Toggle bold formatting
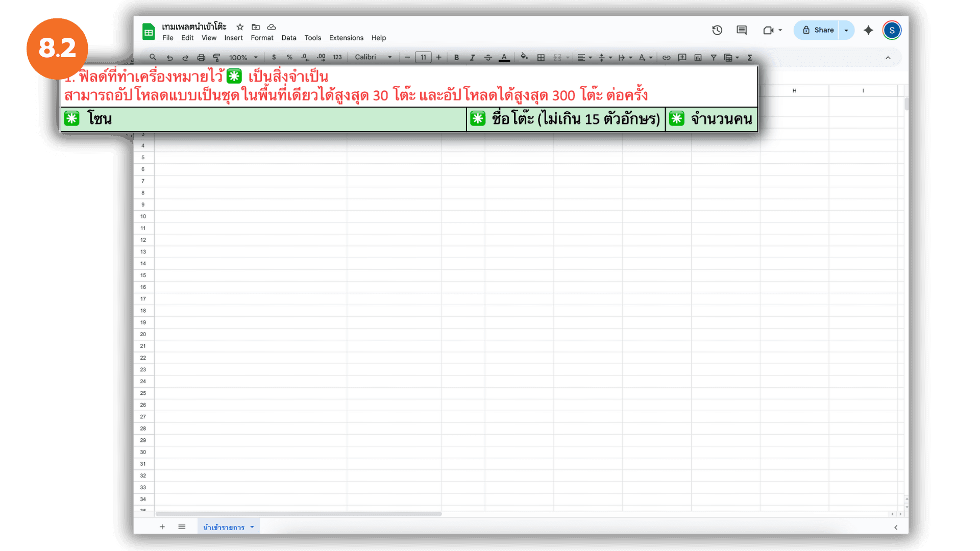This screenshot has width=980, height=551. click(x=456, y=58)
